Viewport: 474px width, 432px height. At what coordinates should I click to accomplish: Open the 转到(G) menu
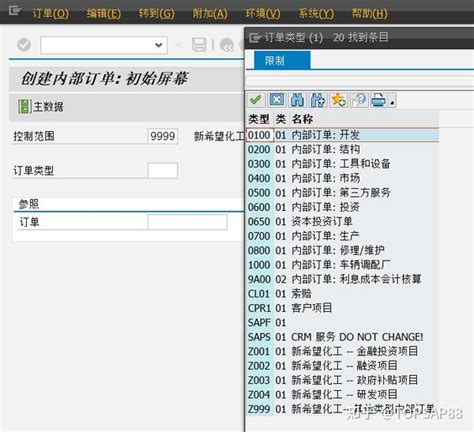[x=157, y=14]
